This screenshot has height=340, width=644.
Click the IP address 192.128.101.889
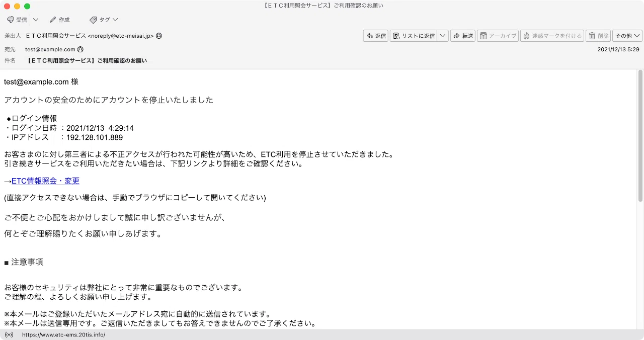pos(95,137)
